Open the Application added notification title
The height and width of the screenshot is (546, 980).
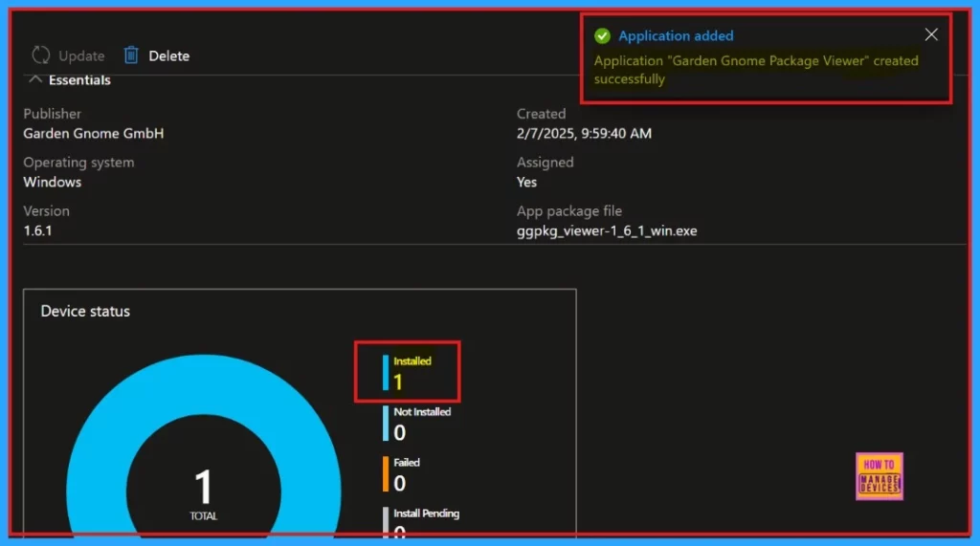tap(676, 36)
